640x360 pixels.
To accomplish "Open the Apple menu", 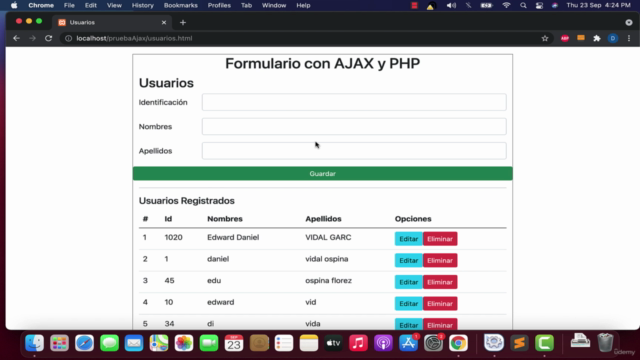I will 14,5.
